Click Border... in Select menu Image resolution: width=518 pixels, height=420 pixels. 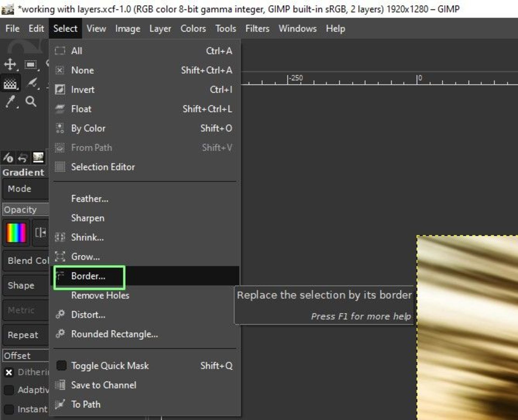click(x=88, y=276)
